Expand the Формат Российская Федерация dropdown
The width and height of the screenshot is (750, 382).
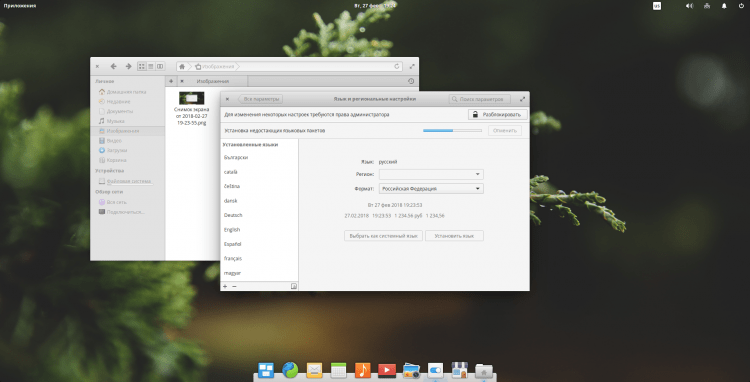[431, 189]
